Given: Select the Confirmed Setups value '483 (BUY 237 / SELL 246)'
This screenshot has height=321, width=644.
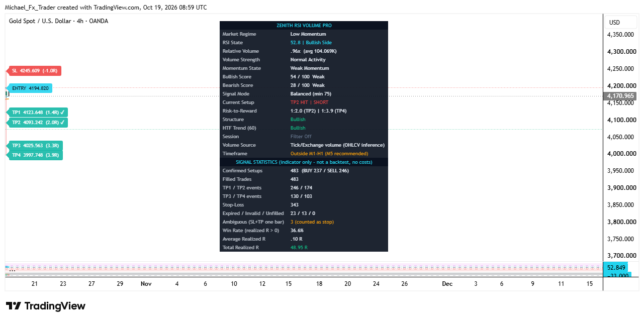Looking at the screenshot, I should (320, 171).
